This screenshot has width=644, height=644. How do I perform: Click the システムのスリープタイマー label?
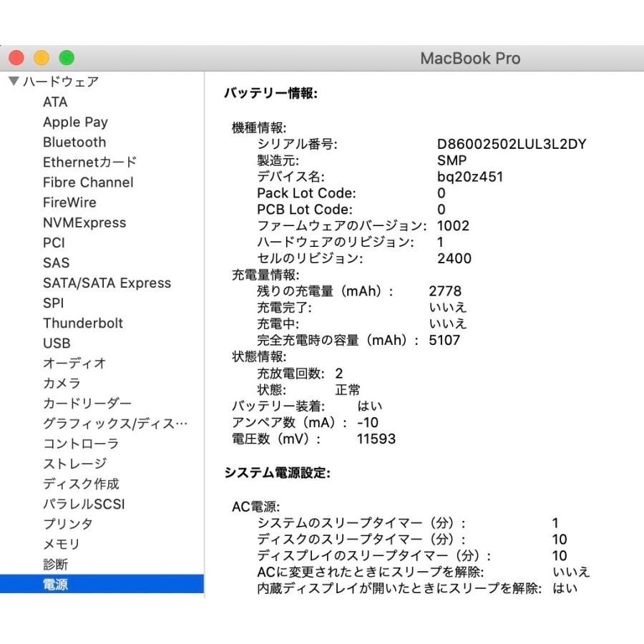click(x=361, y=523)
